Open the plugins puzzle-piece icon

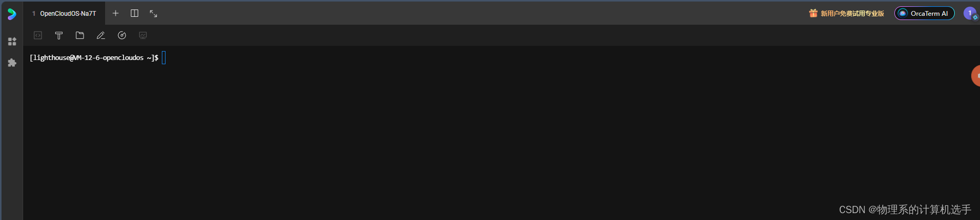pos(12,63)
